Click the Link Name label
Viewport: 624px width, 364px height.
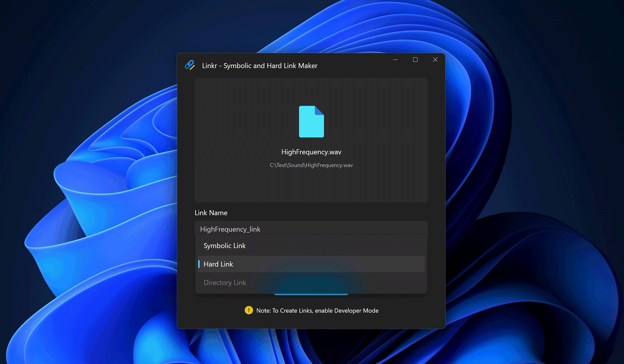[x=211, y=213]
